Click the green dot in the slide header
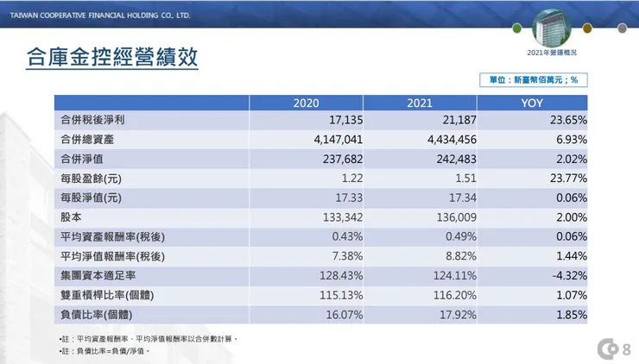This screenshot has width=639, height=364. (516, 28)
